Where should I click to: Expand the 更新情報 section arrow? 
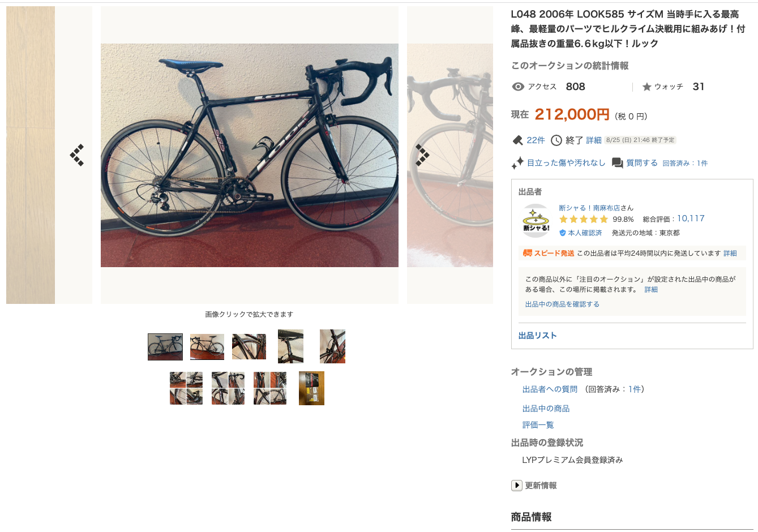517,486
